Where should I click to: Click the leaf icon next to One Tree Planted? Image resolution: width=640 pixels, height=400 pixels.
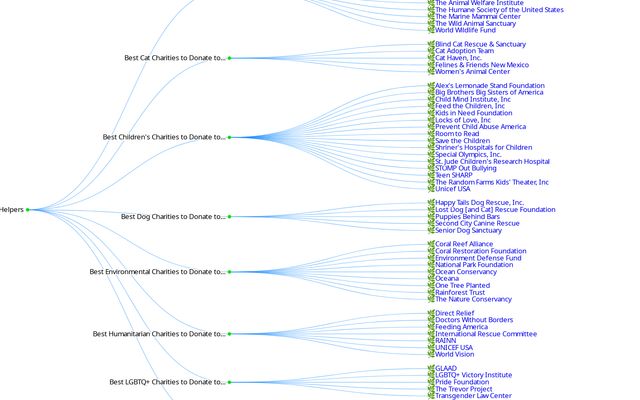[431, 285]
